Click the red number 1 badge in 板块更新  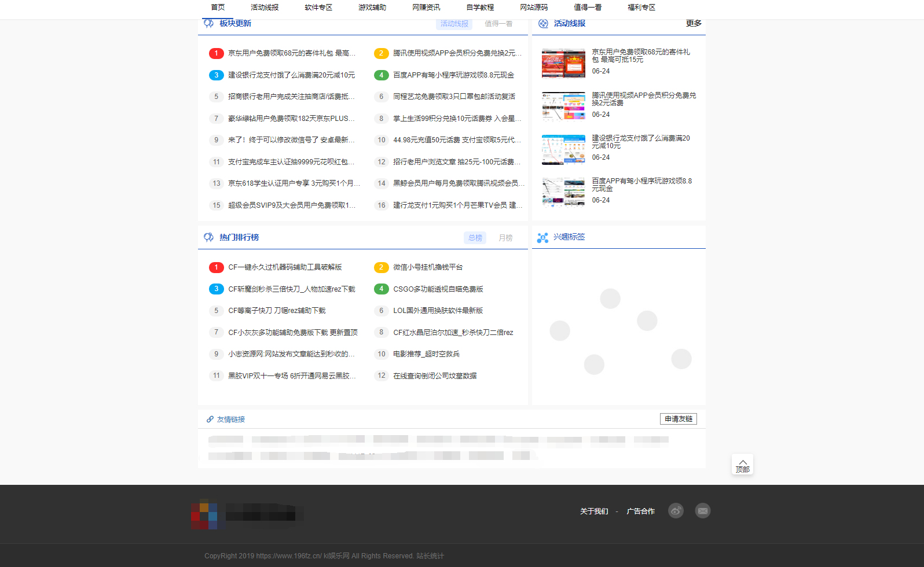(216, 53)
